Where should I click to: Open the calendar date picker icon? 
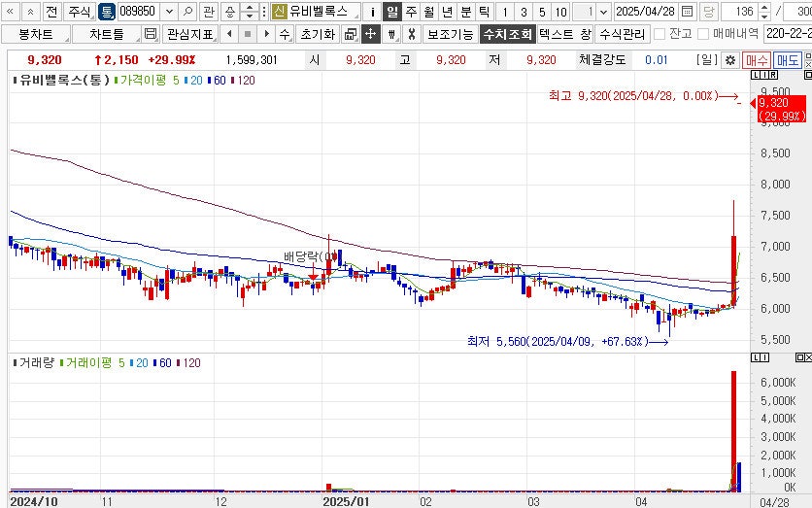[688, 12]
